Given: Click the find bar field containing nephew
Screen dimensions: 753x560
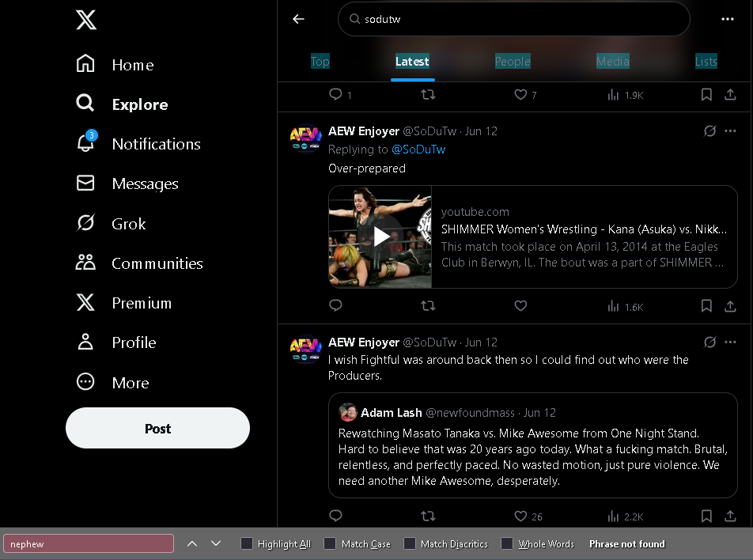Looking at the screenshot, I should pos(89,543).
